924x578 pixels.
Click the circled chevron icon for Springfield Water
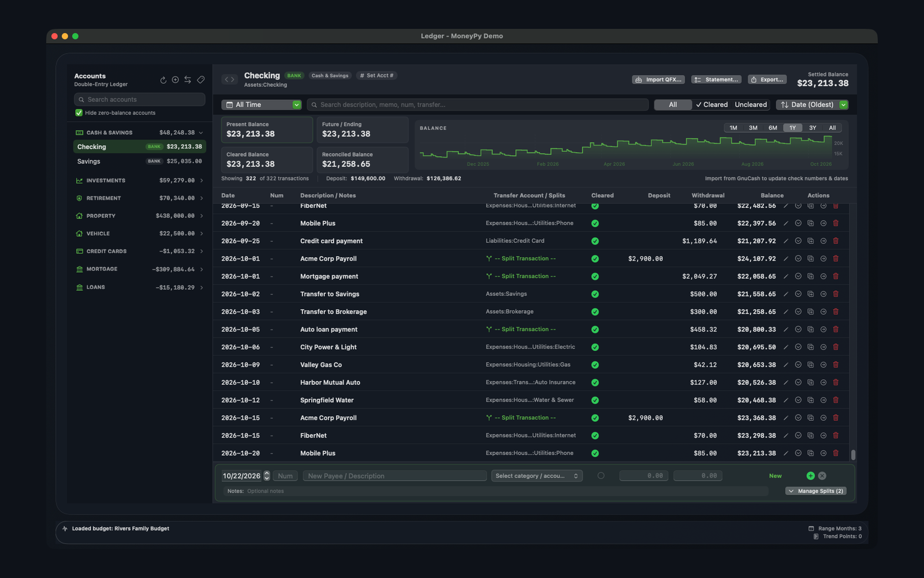pos(798,400)
